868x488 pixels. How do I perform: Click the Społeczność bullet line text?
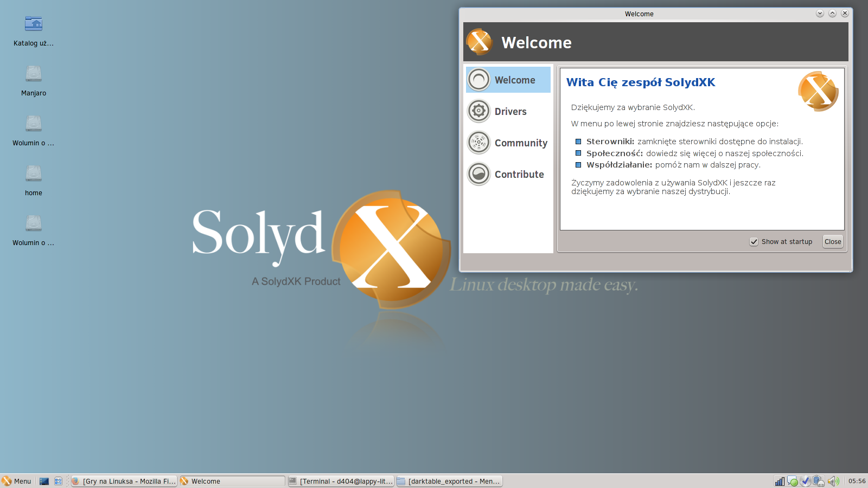point(695,153)
